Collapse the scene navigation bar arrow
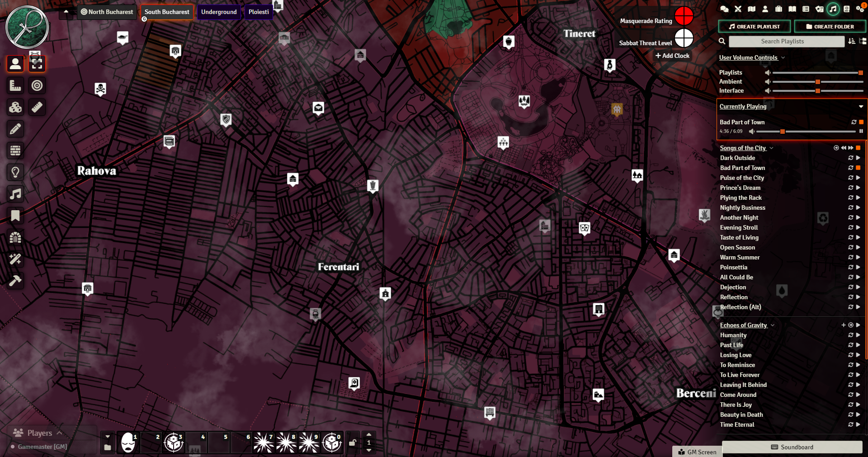 click(x=66, y=12)
